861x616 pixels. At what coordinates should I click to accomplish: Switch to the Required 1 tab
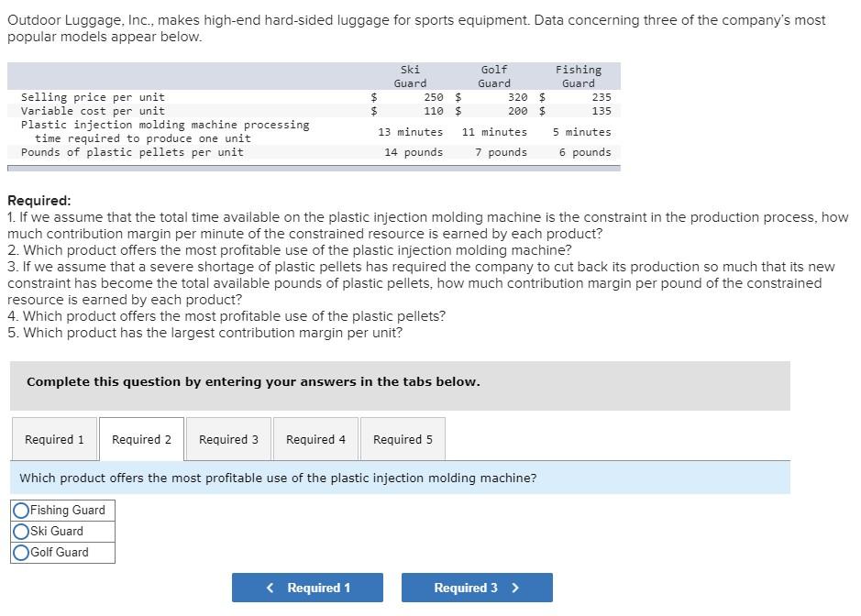pos(54,440)
